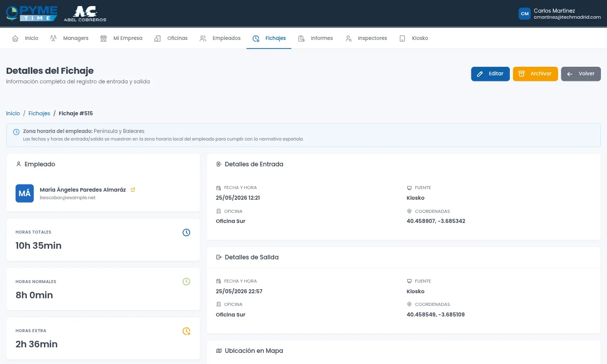Click the map icon beside Ubicación en Mapa
607x364 pixels.
point(219,350)
